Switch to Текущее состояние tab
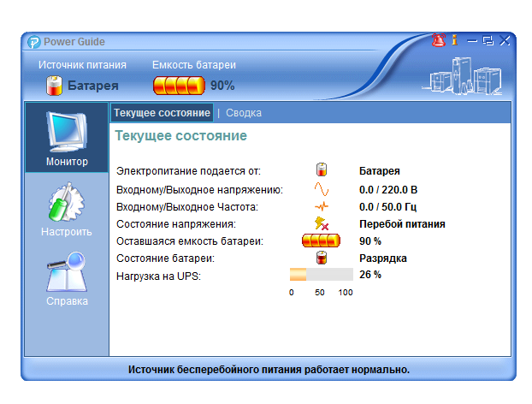This screenshot has height=404, width=532. [x=162, y=113]
